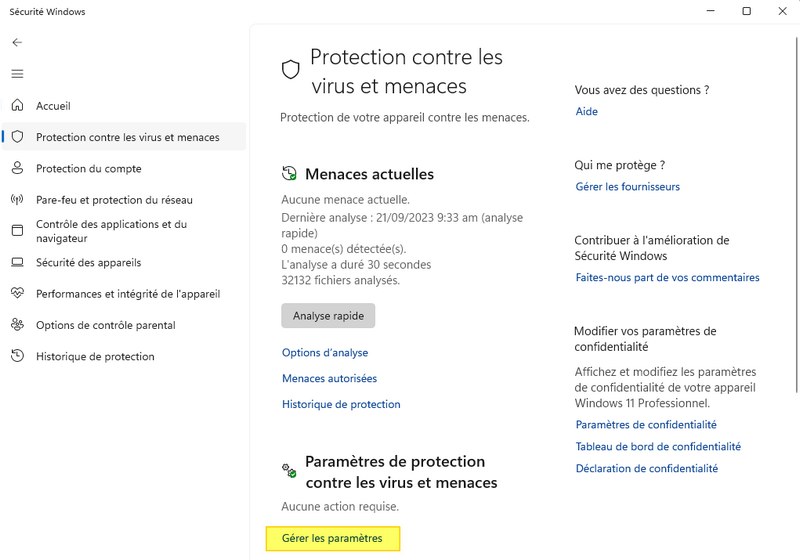Click the firewall network protection icon
800x560 pixels.
pyautogui.click(x=17, y=200)
